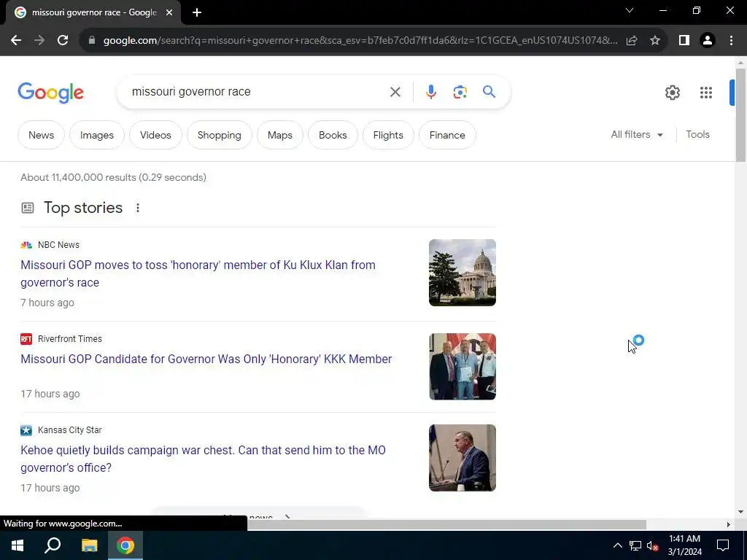Open Kansas City Star Kehoe war chest story
The width and height of the screenshot is (747, 560).
coord(203,459)
